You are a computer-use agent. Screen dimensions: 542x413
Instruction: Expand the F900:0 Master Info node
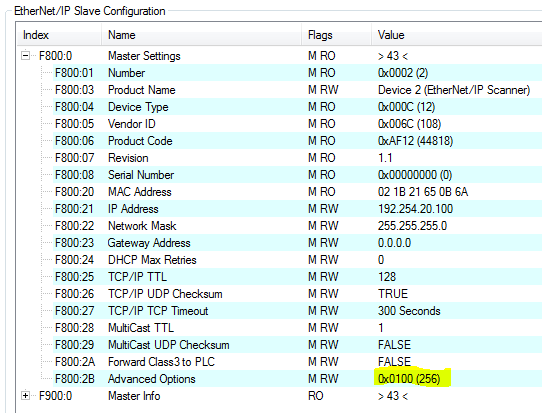point(25,396)
